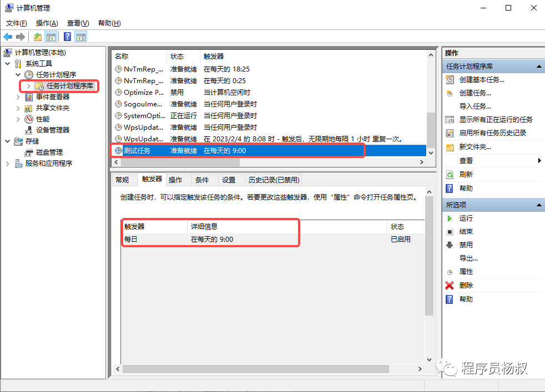Click the 导入任务... action link

(x=475, y=106)
